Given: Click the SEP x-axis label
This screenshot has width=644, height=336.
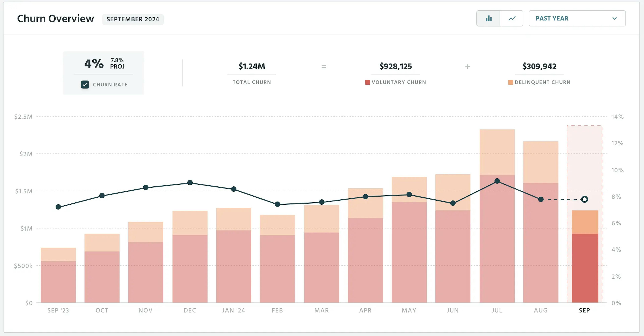Looking at the screenshot, I should point(584,310).
